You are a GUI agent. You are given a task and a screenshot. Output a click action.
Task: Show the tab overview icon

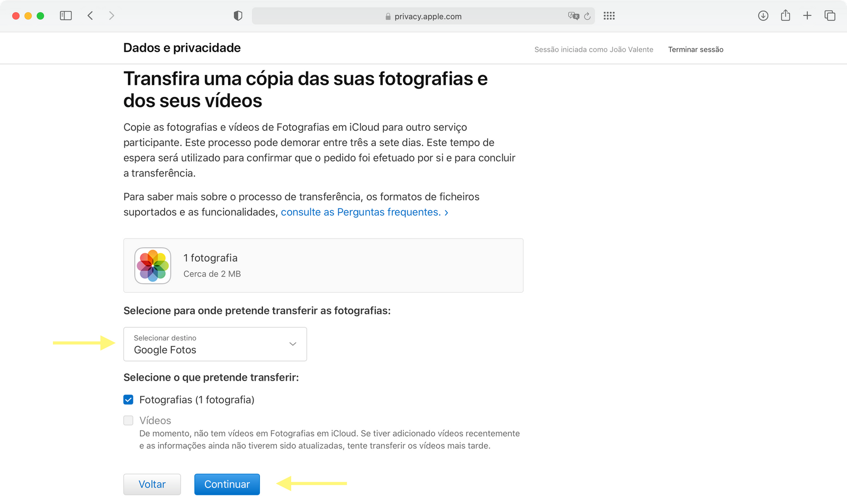[830, 16]
